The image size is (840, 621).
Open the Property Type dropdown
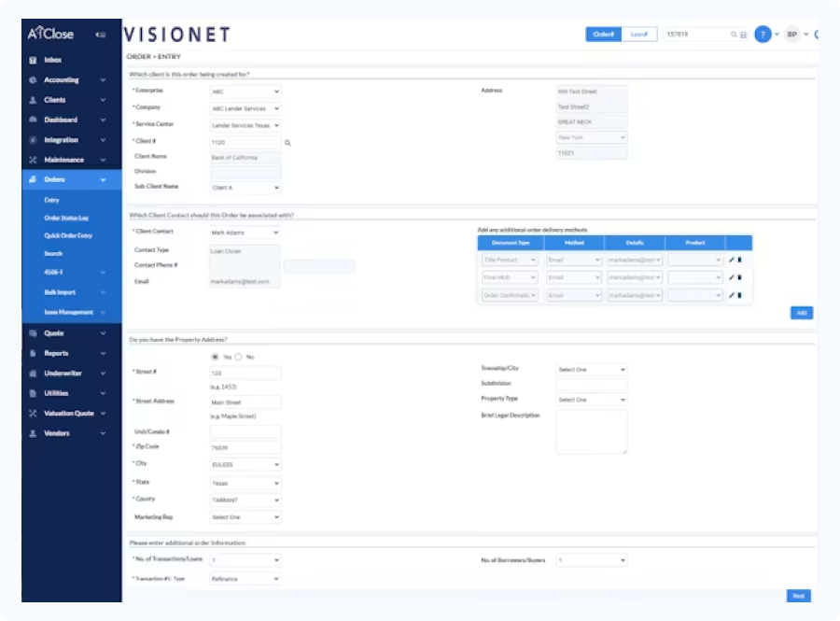(x=593, y=399)
